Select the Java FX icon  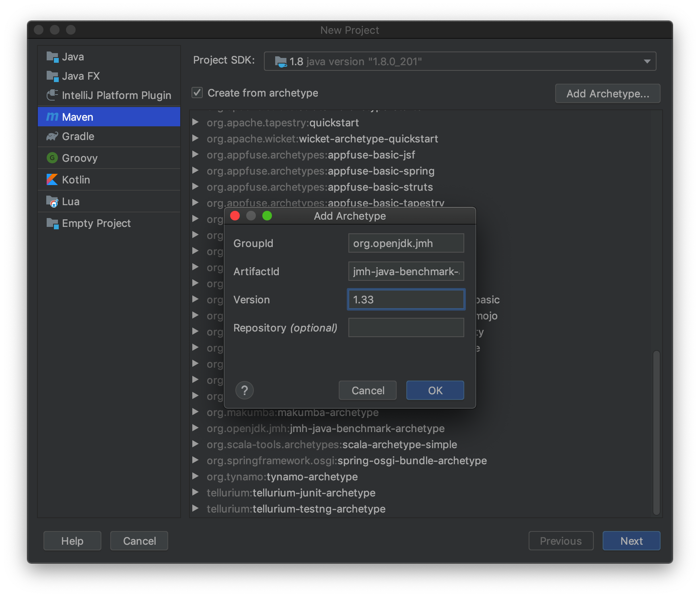(x=52, y=76)
